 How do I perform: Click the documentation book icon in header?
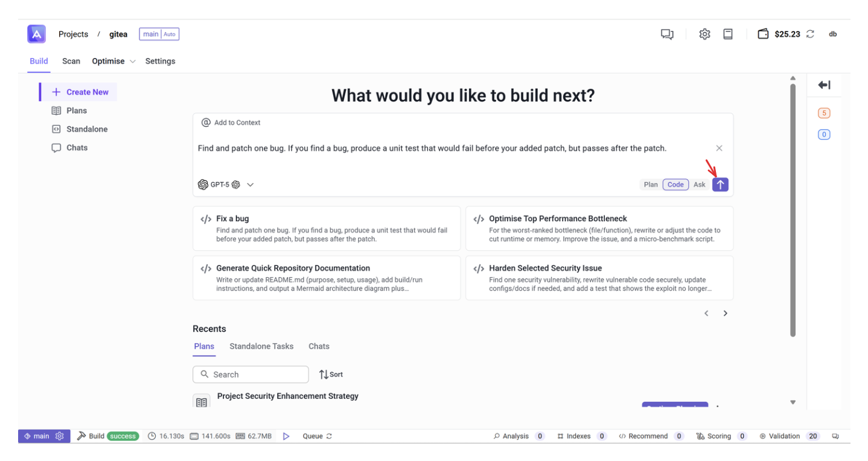(728, 34)
